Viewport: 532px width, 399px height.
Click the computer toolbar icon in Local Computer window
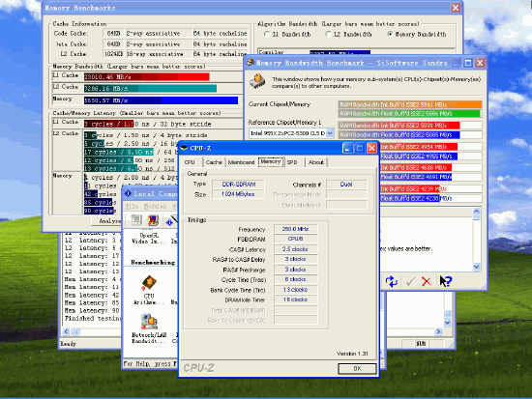tap(136, 219)
